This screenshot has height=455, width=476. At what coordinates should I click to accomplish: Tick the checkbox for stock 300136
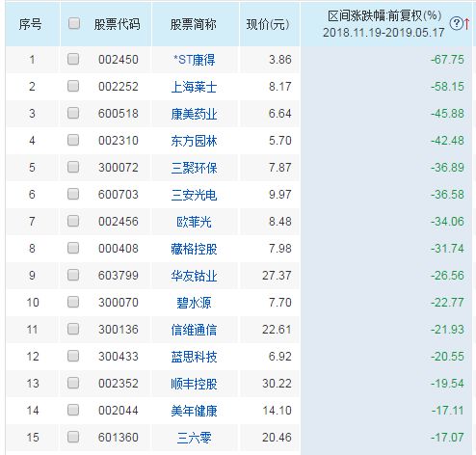tap(73, 329)
